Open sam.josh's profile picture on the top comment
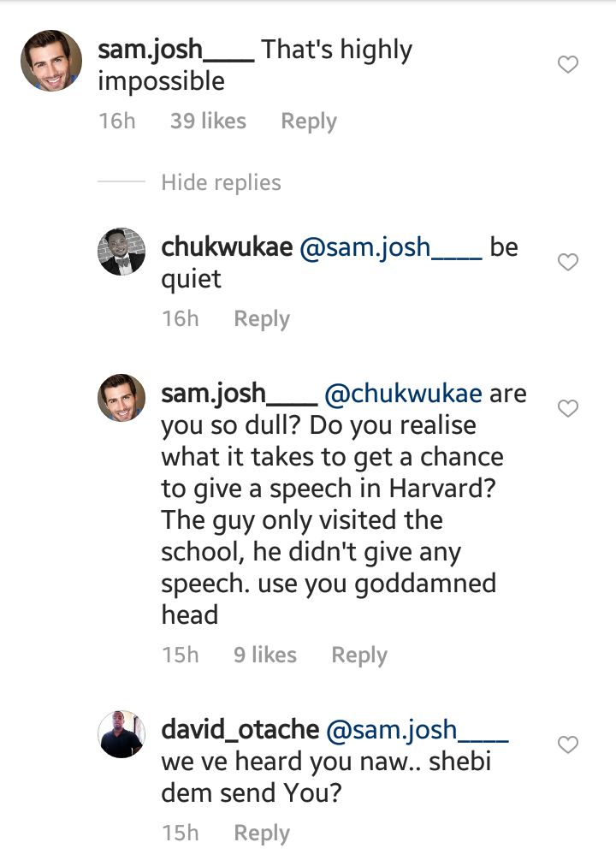This screenshot has height=866, width=616. click(x=51, y=60)
